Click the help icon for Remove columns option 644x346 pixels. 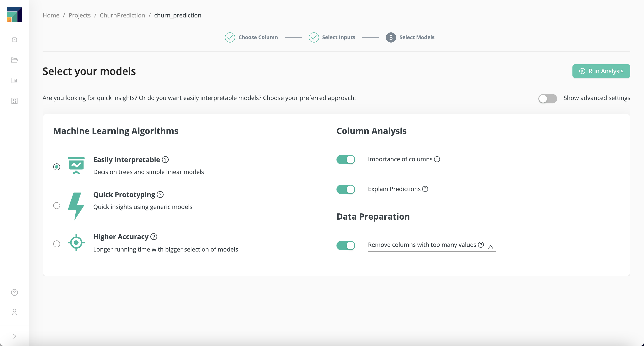pyautogui.click(x=481, y=244)
